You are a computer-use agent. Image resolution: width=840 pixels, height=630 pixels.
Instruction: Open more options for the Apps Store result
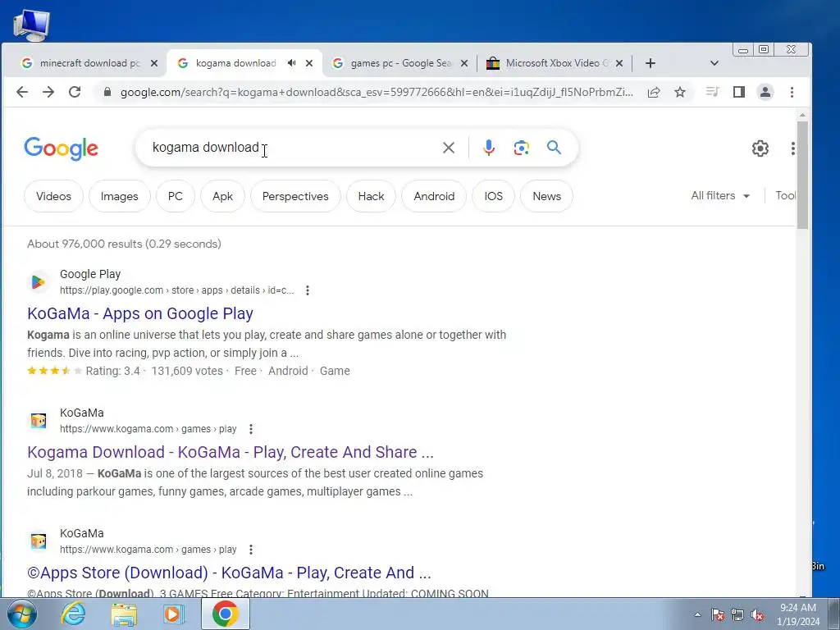click(251, 550)
